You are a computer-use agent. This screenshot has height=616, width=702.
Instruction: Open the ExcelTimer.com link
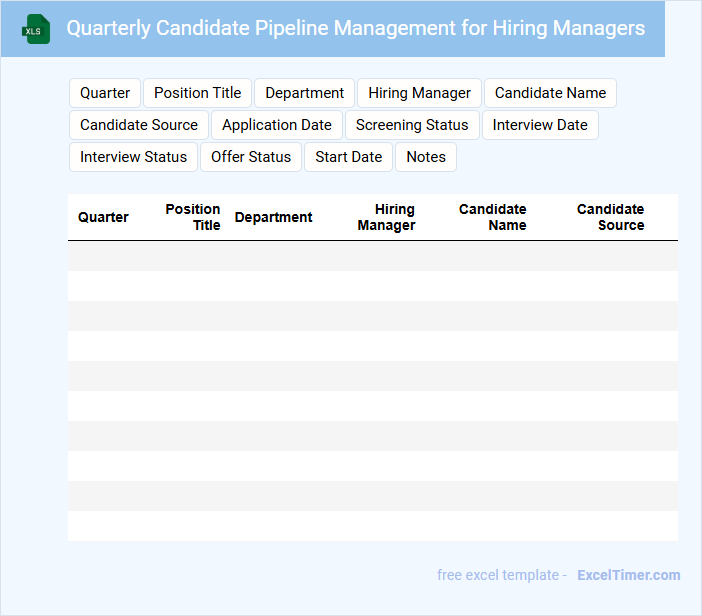tap(628, 575)
